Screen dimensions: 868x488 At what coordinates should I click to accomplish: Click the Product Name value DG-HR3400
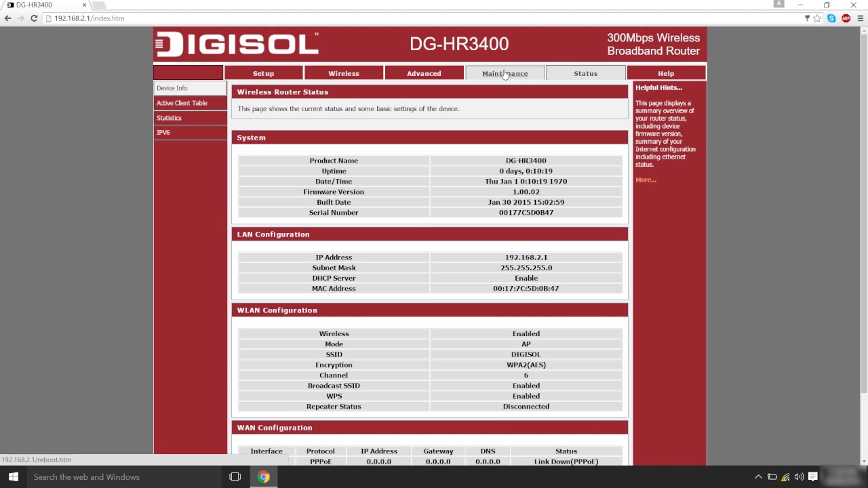point(526,161)
